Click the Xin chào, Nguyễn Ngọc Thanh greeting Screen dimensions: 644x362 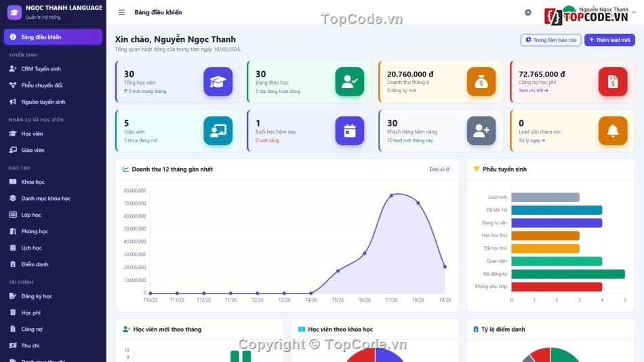pyautogui.click(x=176, y=39)
